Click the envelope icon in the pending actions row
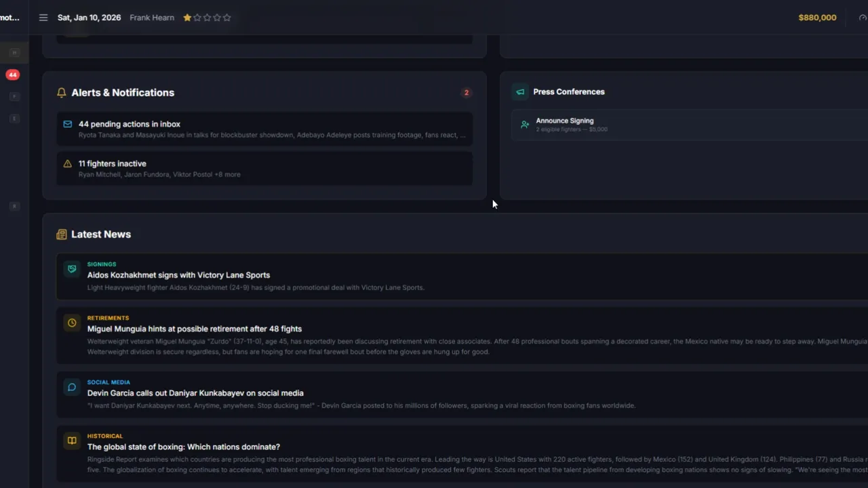868x488 pixels. coord(67,124)
